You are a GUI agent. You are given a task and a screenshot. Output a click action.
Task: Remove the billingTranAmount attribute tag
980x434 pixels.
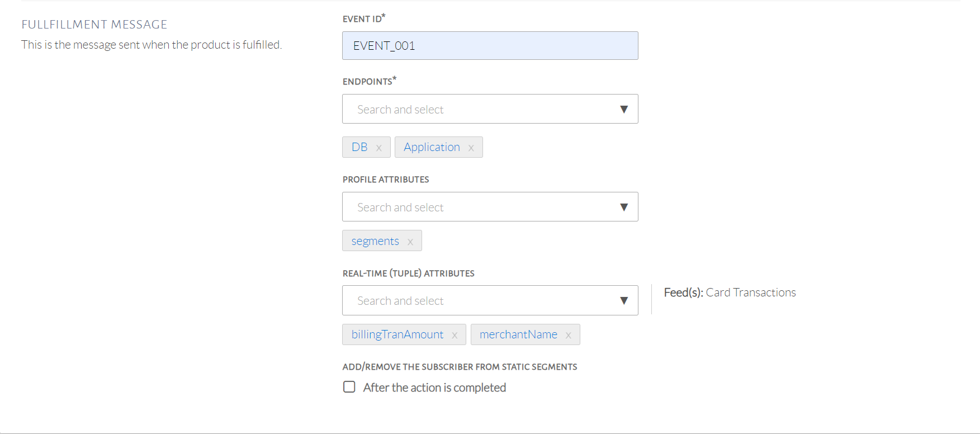pos(455,335)
